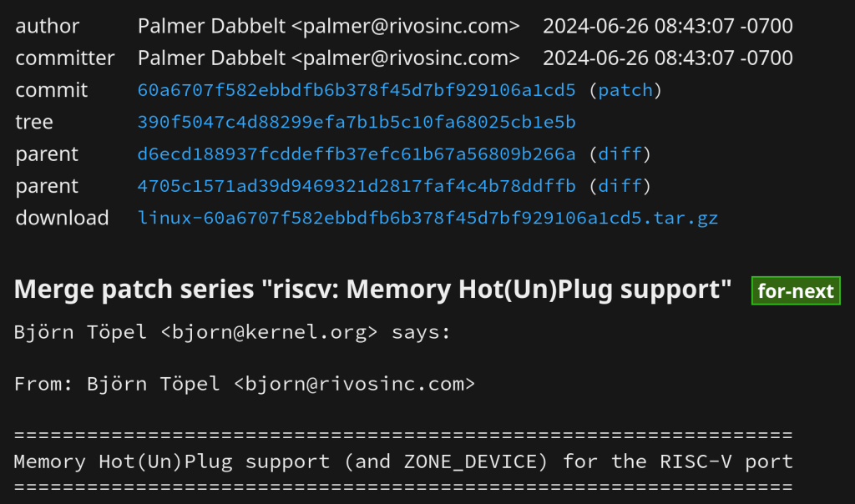
Task: Click the "Memory Hot(Un)Plug support (and ZONE_DEVICE)" line
Action: (x=402, y=461)
